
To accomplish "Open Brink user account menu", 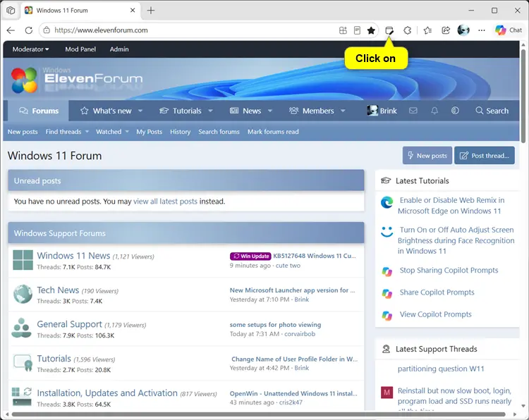I will [382, 111].
